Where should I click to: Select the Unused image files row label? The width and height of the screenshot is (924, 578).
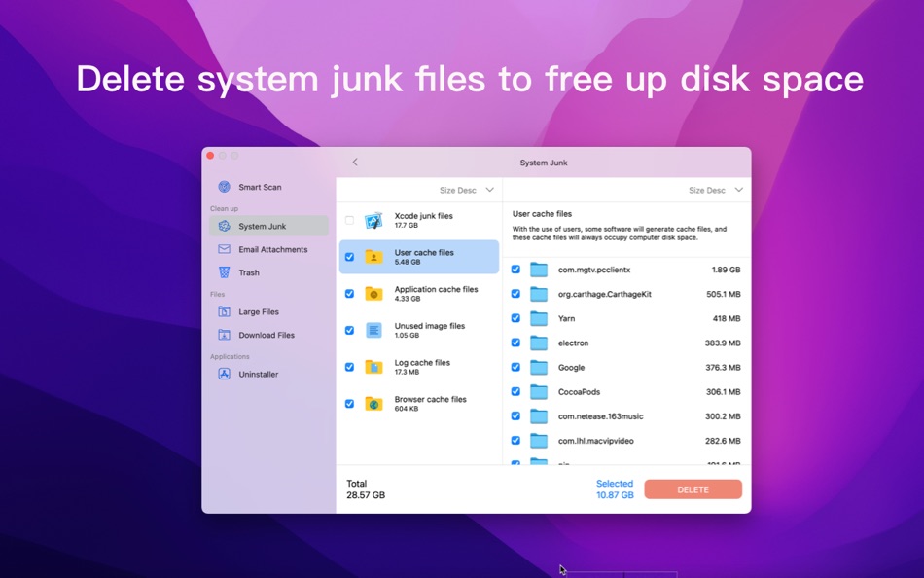pos(430,326)
